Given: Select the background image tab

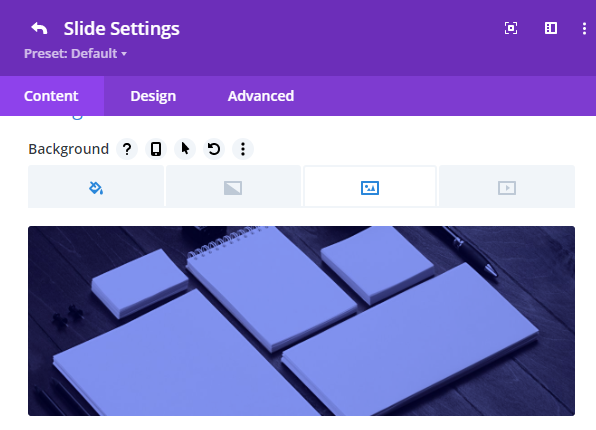Looking at the screenshot, I should [x=370, y=187].
